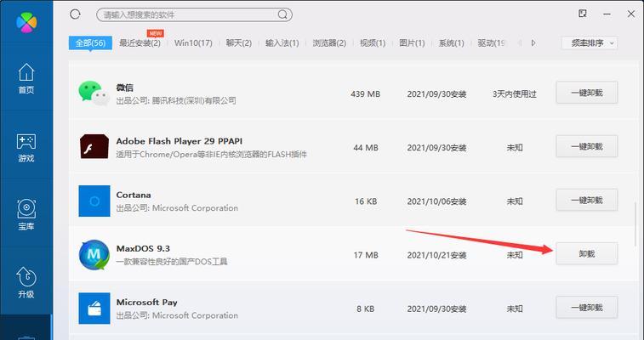Click 一键卸载 for Adobe Flash Player
Image resolution: width=644 pixels, height=340 pixels.
(x=586, y=146)
